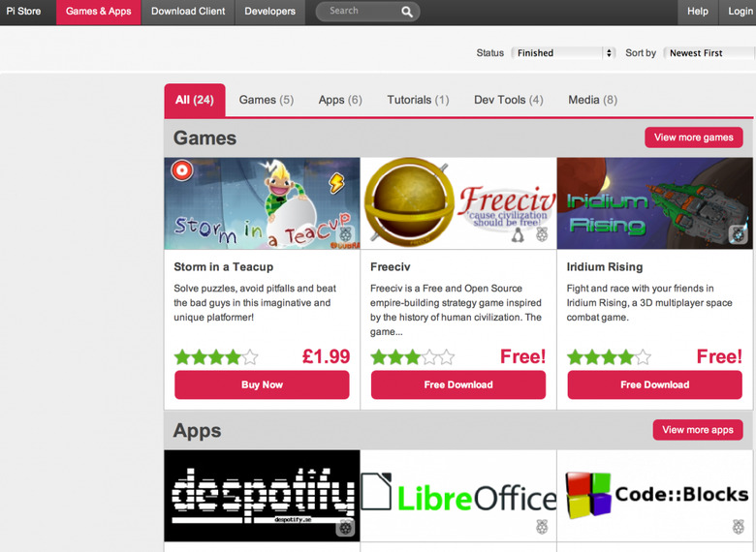The width and height of the screenshot is (756, 552).
Task: Click Free Download for Freeciv
Action: coord(458,384)
